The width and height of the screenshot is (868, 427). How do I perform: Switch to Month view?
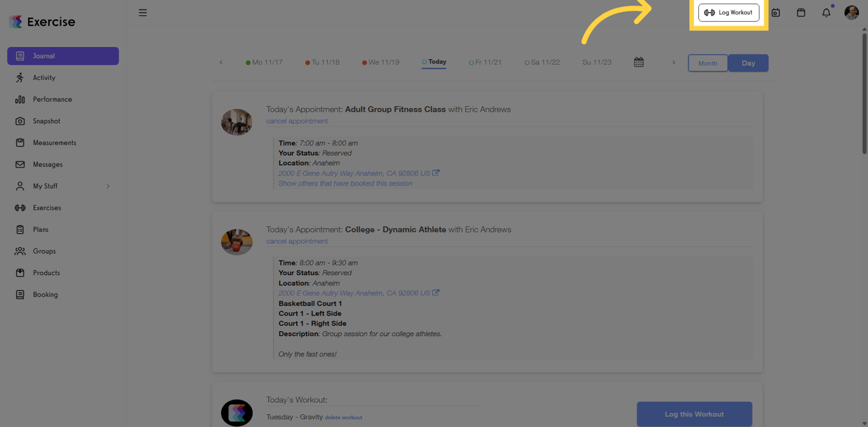pyautogui.click(x=708, y=63)
